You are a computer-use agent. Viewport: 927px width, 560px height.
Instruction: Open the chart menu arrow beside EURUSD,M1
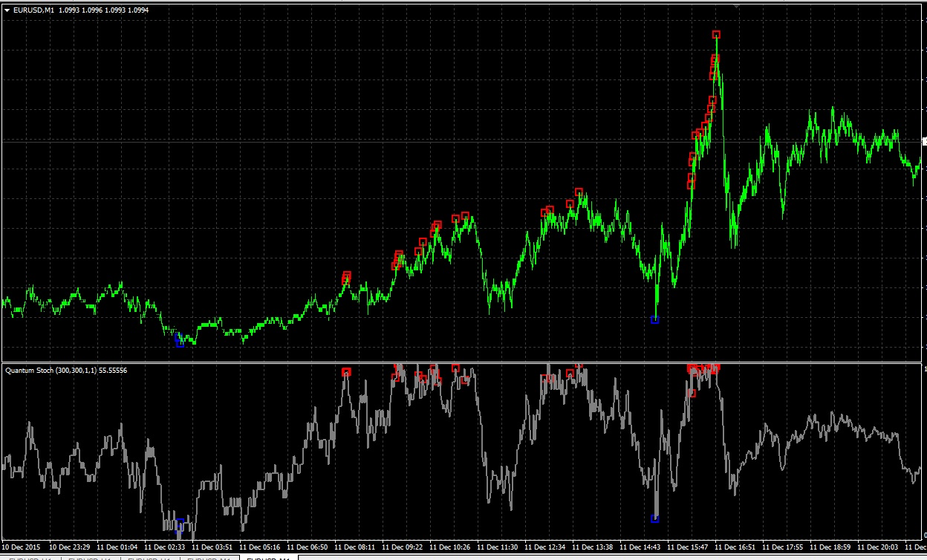click(x=7, y=10)
